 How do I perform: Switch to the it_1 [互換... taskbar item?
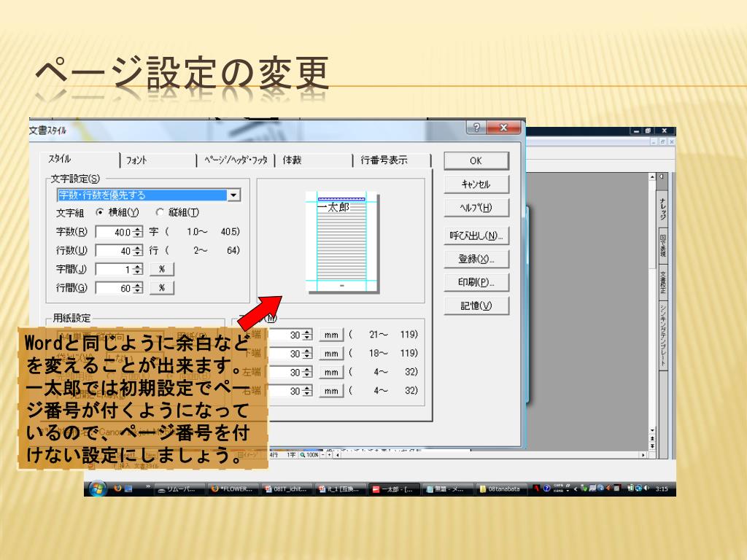340,489
